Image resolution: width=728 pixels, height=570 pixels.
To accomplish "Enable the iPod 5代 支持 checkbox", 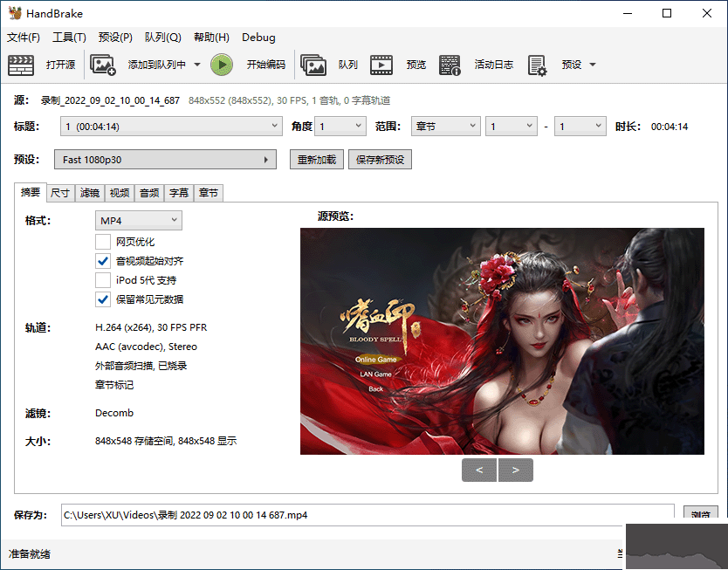I will click(x=103, y=280).
